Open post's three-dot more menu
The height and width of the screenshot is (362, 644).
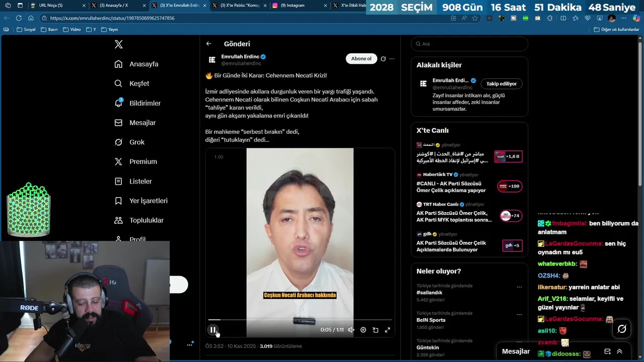click(x=392, y=59)
